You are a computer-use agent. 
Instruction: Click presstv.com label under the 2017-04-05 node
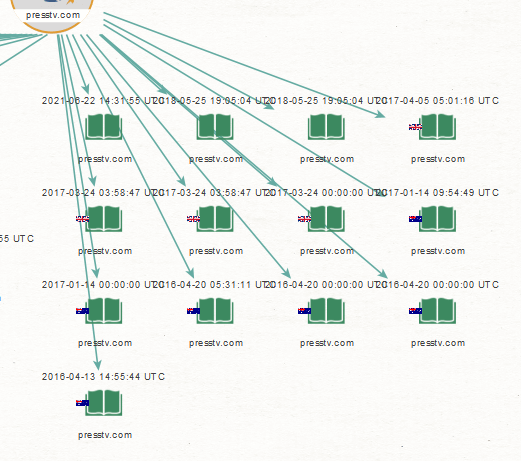point(438,159)
